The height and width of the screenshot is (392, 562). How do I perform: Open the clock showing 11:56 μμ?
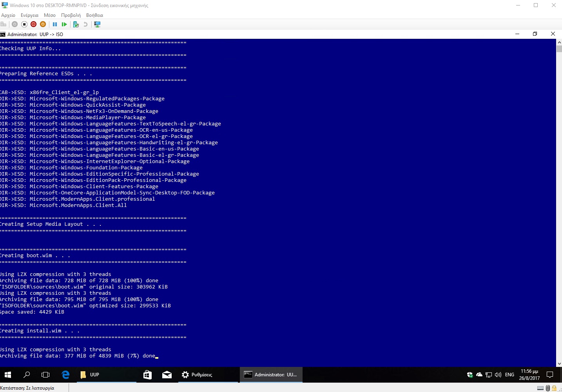click(x=529, y=375)
